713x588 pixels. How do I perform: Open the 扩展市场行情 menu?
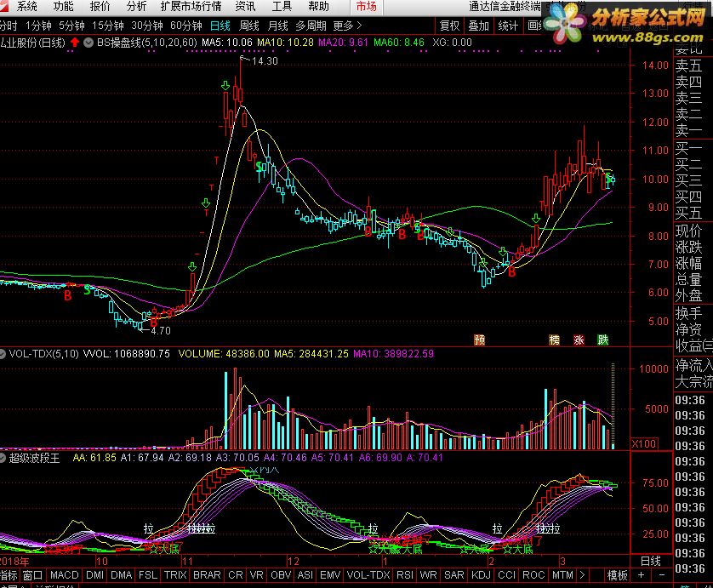(191, 6)
